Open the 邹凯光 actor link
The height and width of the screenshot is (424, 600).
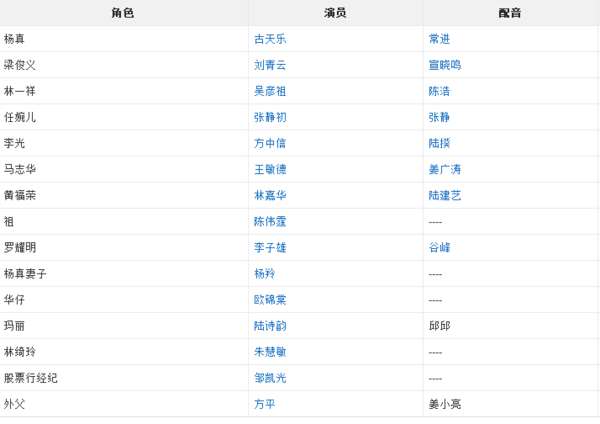point(270,378)
